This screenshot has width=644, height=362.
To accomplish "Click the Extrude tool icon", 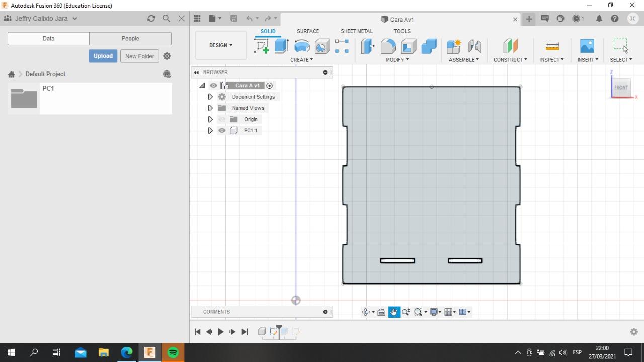I will [x=281, y=46].
